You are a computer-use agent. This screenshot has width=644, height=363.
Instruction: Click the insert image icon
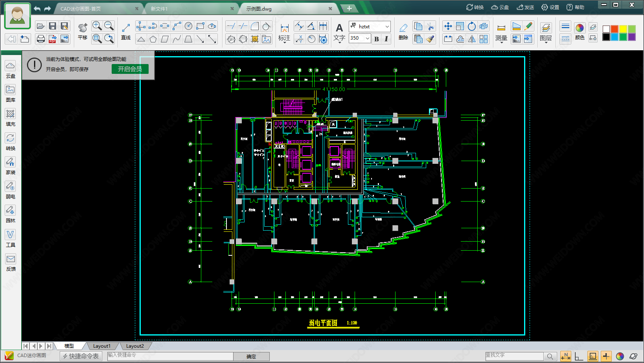pos(267,39)
